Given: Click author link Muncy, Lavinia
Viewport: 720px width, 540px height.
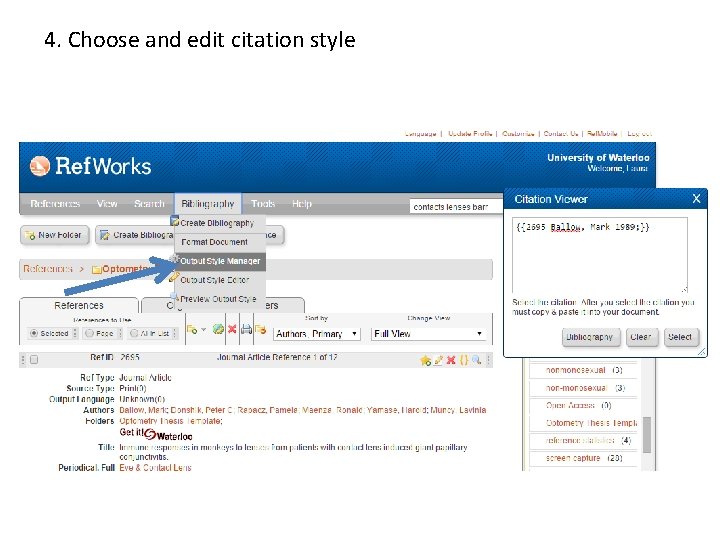Looking at the screenshot, I should click(x=458, y=410).
